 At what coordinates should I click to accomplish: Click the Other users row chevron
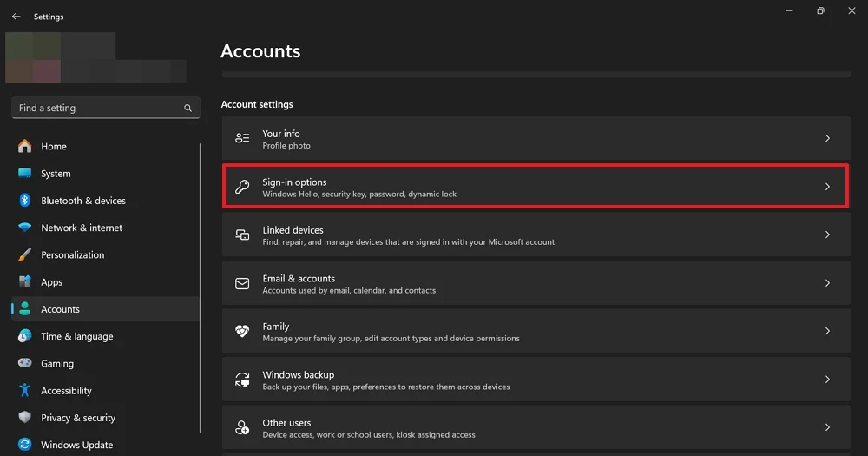click(827, 427)
